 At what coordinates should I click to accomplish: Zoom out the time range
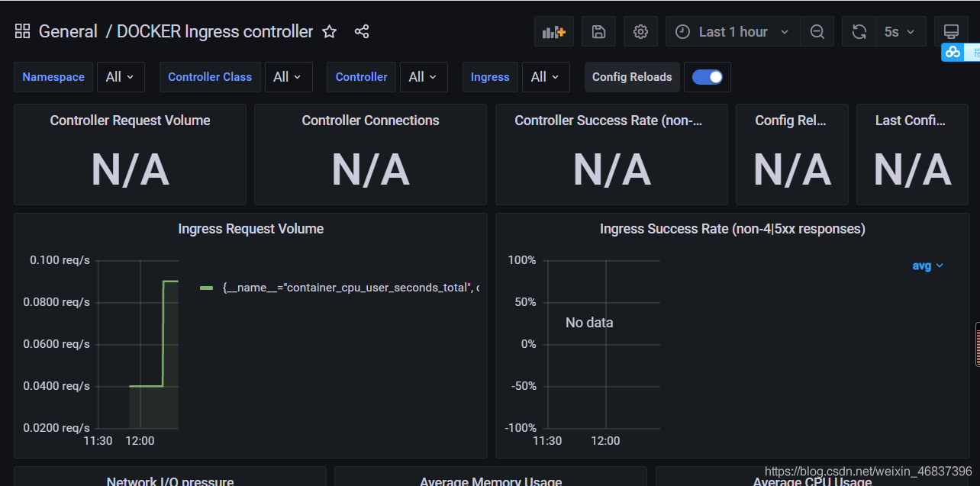(x=817, y=31)
